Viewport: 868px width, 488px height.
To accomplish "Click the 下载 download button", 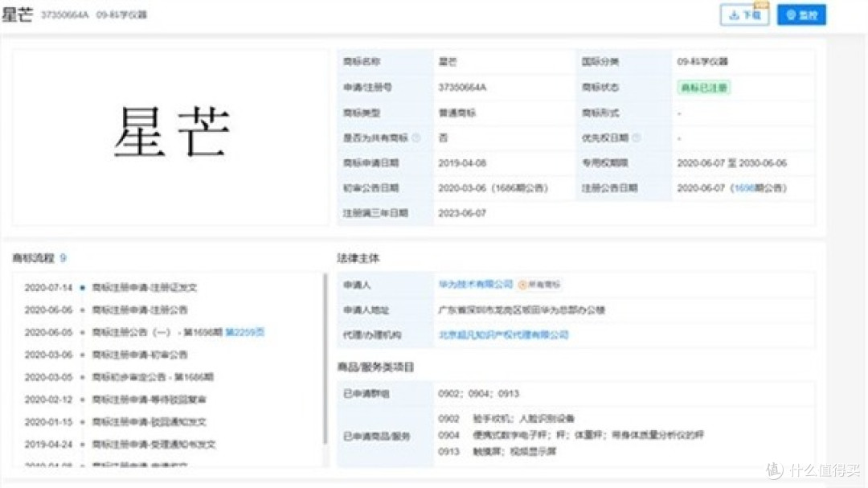I will tap(744, 15).
